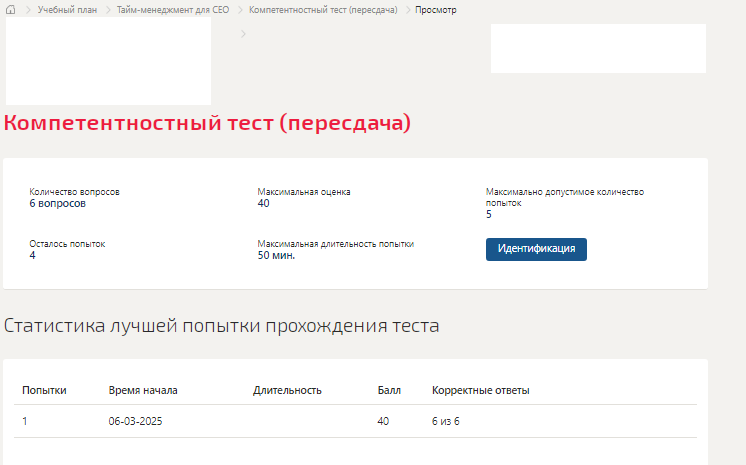Click the Длительность column header
Screen dimensions: 746x465
pyautogui.click(x=287, y=390)
